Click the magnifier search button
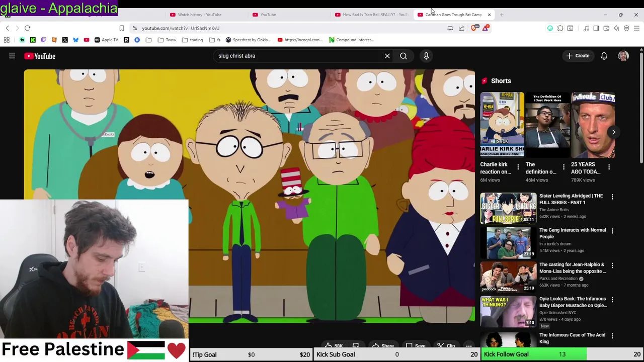The height and width of the screenshot is (362, 644). point(404,56)
